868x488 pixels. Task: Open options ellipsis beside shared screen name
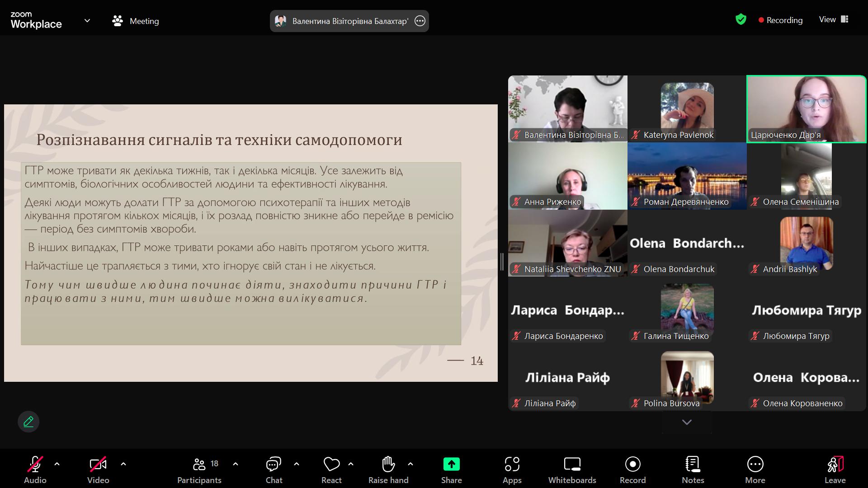pos(420,21)
